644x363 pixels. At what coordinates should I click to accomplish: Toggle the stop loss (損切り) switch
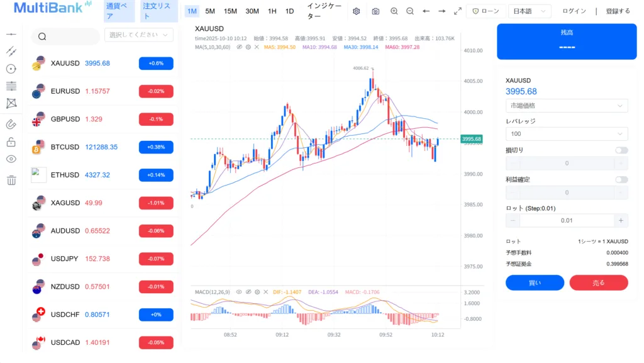[x=621, y=150]
